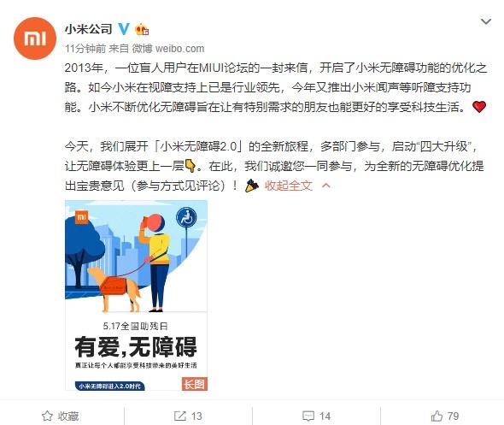This screenshot has width=504, height=425.
Task: Toggle like with thumbs-up icon
Action: pos(437,416)
